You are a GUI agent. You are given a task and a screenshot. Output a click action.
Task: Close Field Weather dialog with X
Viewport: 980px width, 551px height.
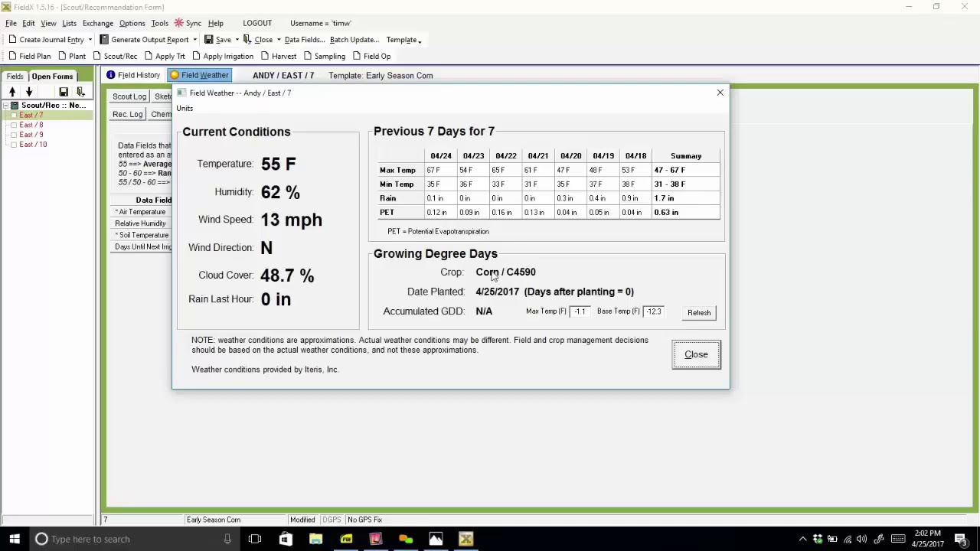click(720, 93)
